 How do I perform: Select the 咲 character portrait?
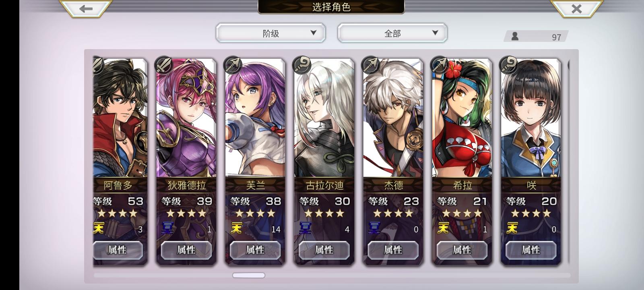531,118
